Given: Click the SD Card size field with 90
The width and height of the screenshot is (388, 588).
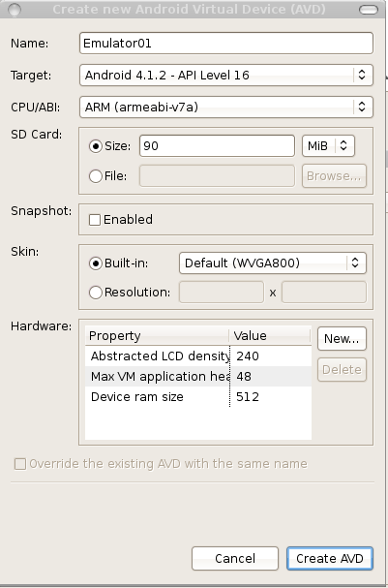Looking at the screenshot, I should (217, 146).
